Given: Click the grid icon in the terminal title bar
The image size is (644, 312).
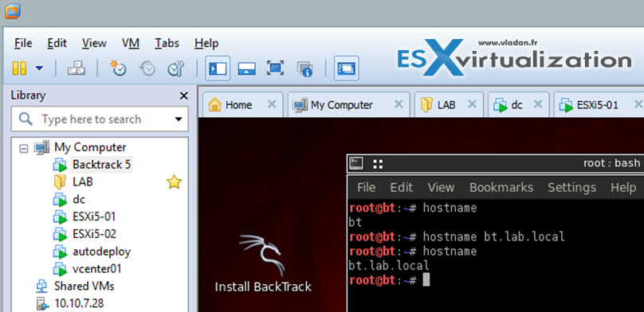Looking at the screenshot, I should click(378, 164).
